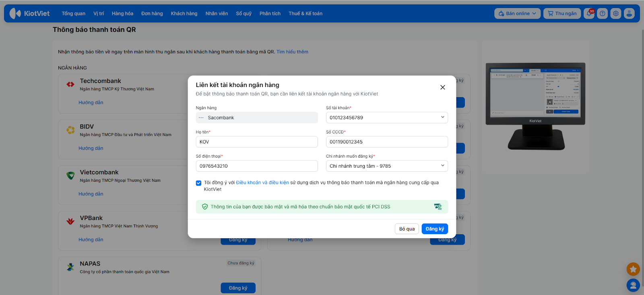Screen dimensions: 644x295
Task: Open the BIDV Hướng dẫn link
Action: coord(91,148)
